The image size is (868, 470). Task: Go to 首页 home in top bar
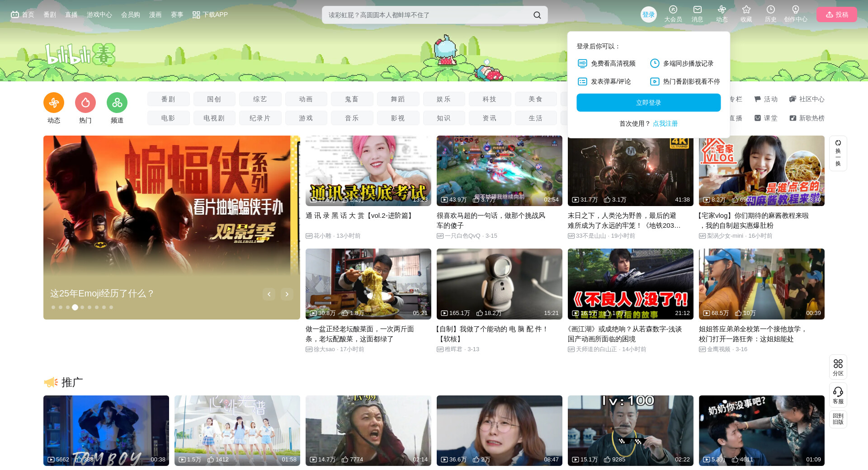click(x=23, y=14)
